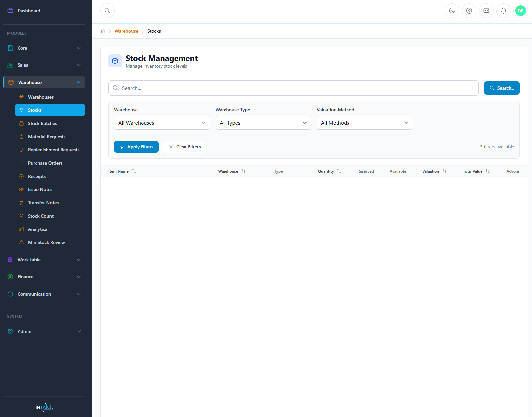Image resolution: width=532 pixels, height=417 pixels.
Task: Click the Stock Batches icon
Action: pos(22,123)
